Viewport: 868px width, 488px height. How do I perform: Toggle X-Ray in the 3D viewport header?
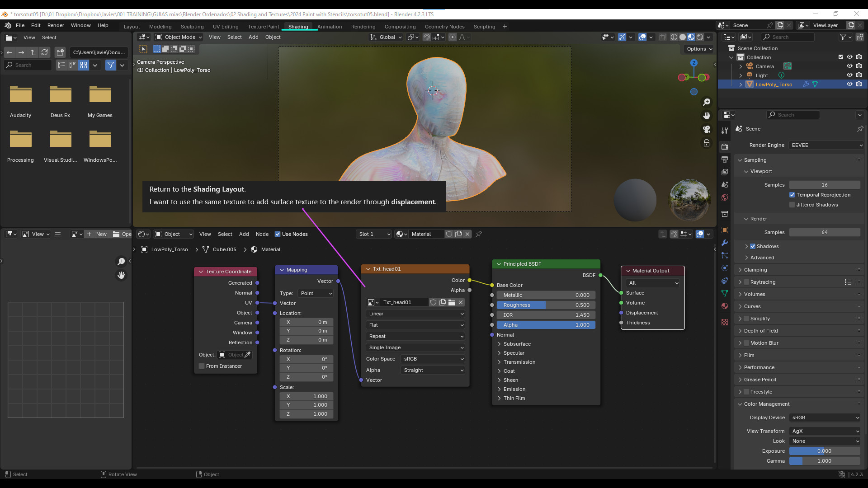coord(662,37)
